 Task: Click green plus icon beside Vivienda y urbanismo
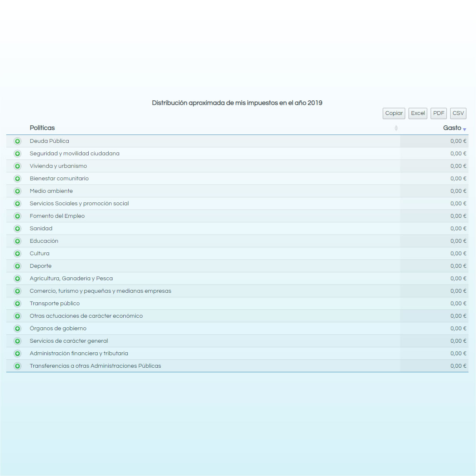17,166
